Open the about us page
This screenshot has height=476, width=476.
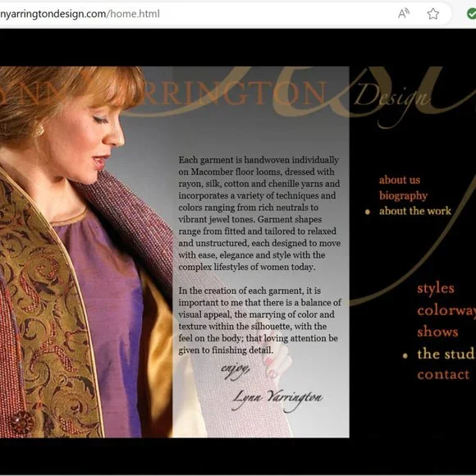(400, 180)
